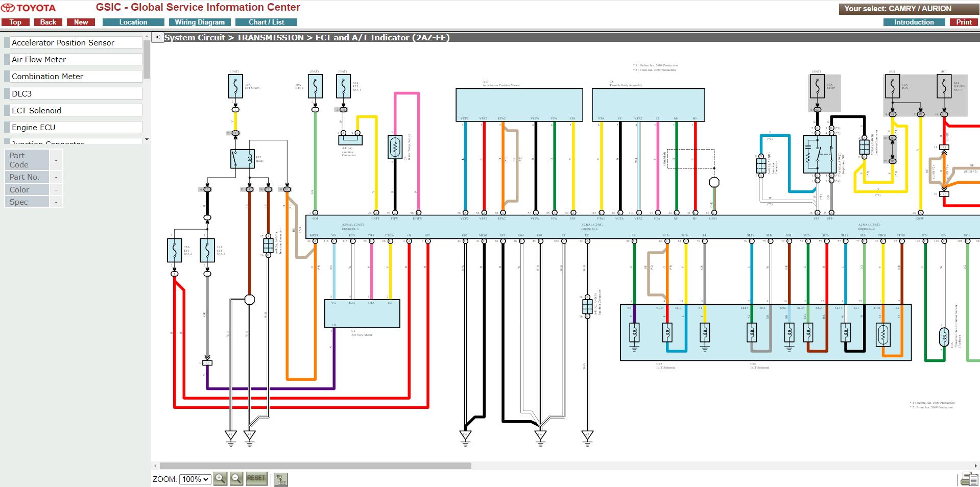Click the Transmission Revolution Sensor symbol
This screenshot has height=487, width=980.
[x=943, y=337]
